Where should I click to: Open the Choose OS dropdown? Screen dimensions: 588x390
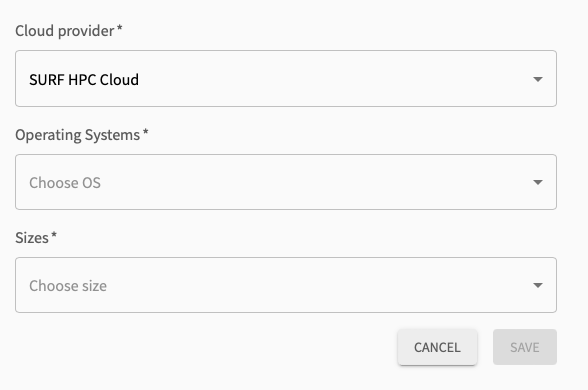click(286, 182)
